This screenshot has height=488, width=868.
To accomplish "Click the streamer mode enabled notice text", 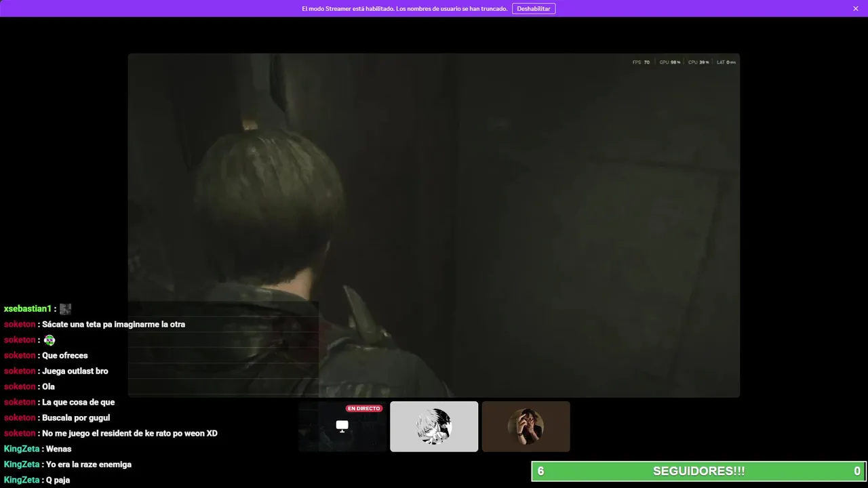I will [x=405, y=9].
